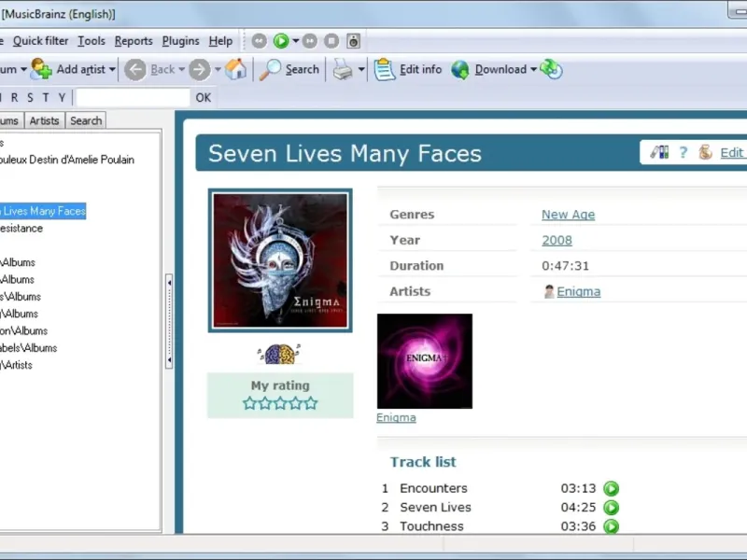Select the bels\Albums tree item

29,348
